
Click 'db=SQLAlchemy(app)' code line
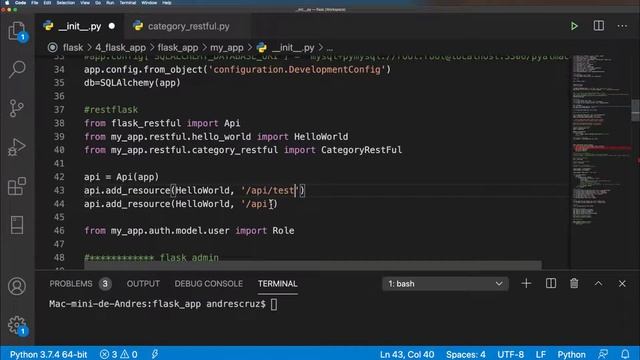(132, 82)
